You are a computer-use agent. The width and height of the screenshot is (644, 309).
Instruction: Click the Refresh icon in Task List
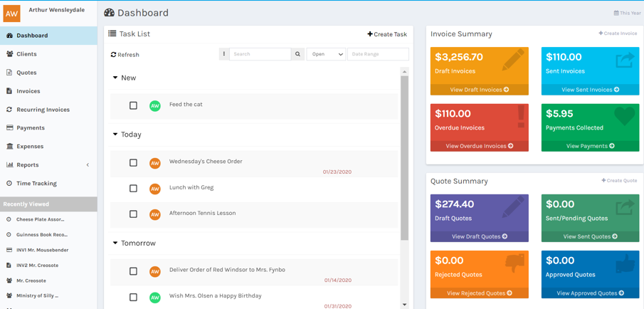pos(113,55)
